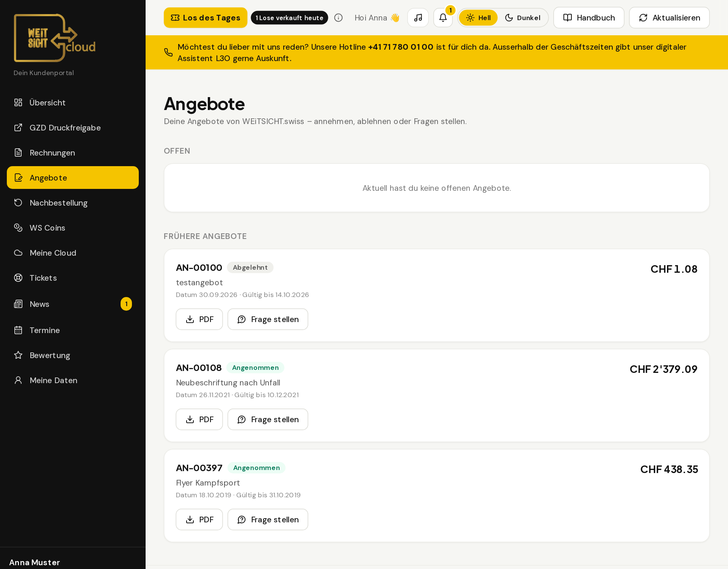Open the Rechnungen sidebar entry
This screenshot has height=569, width=728.
point(73,152)
